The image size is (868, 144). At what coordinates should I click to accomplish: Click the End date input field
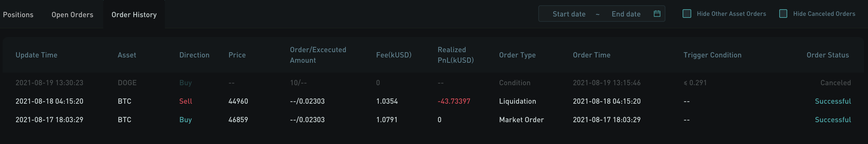tap(626, 14)
